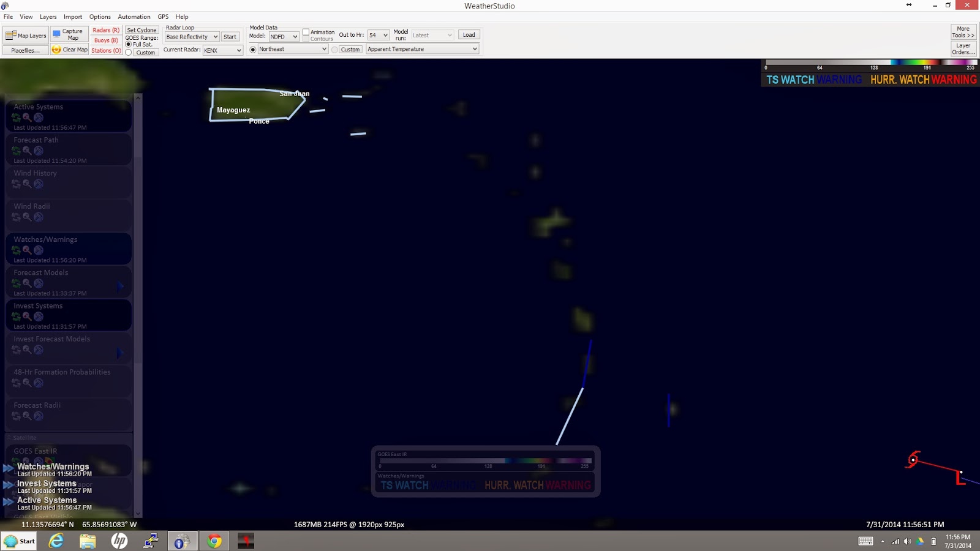Refresh the Watches/Warnings layer
Screen dimensions: 980x551
(x=17, y=250)
